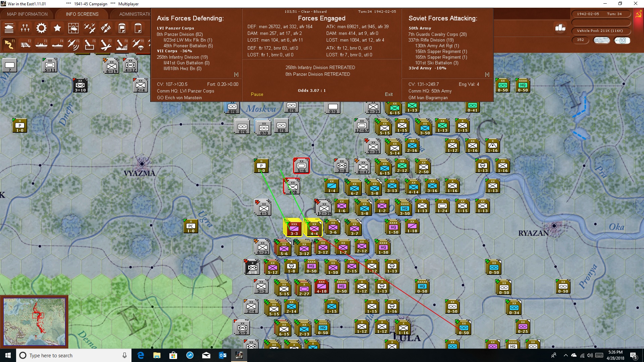Select the F8 bomb city mode
The image size is (644, 362).
coord(122,44)
